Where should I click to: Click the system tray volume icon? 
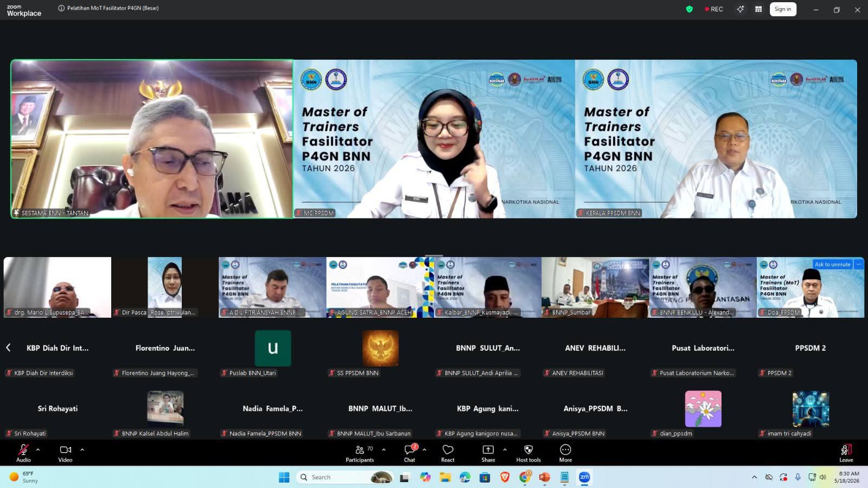(x=822, y=477)
